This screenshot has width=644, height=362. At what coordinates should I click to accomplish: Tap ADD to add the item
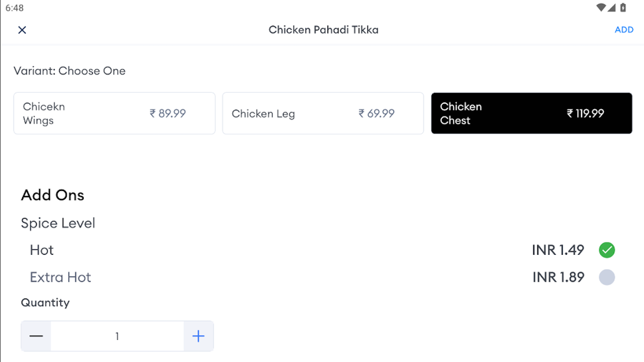coord(624,30)
